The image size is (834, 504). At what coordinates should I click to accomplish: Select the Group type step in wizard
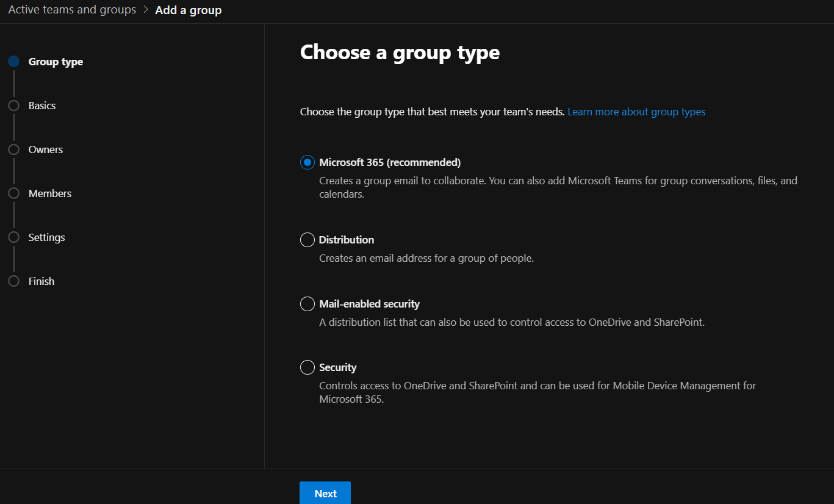tap(56, 62)
